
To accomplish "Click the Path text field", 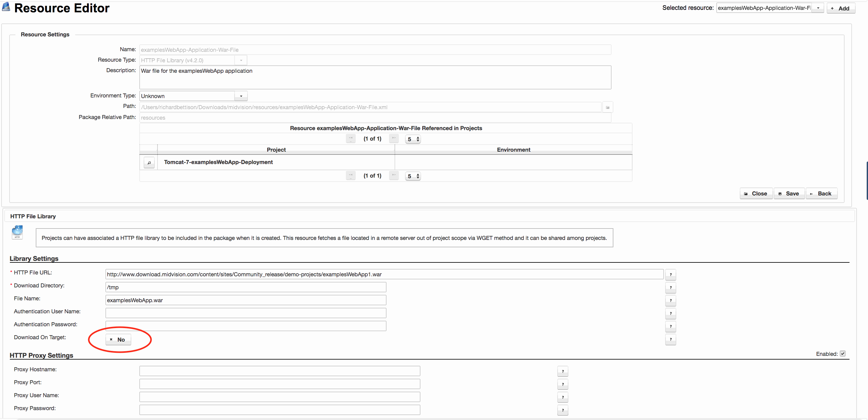I will point(370,107).
